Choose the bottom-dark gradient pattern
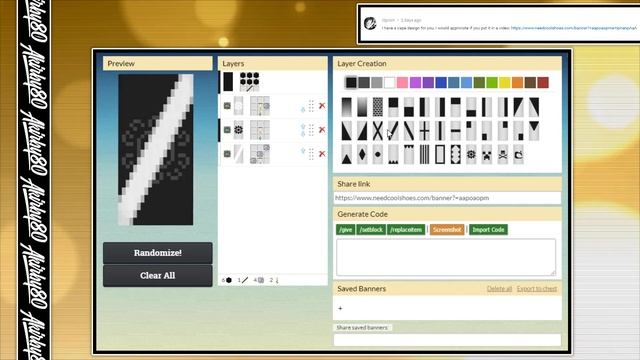 coord(362,107)
